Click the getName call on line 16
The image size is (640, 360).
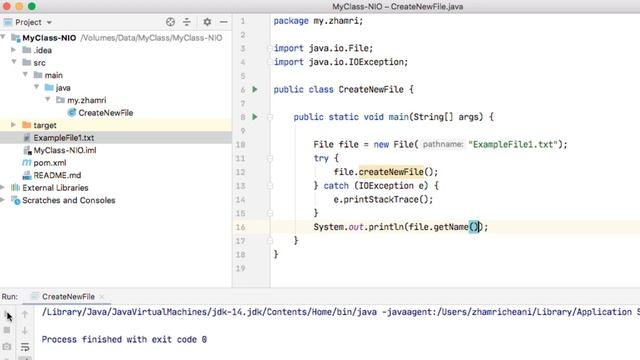(x=451, y=227)
